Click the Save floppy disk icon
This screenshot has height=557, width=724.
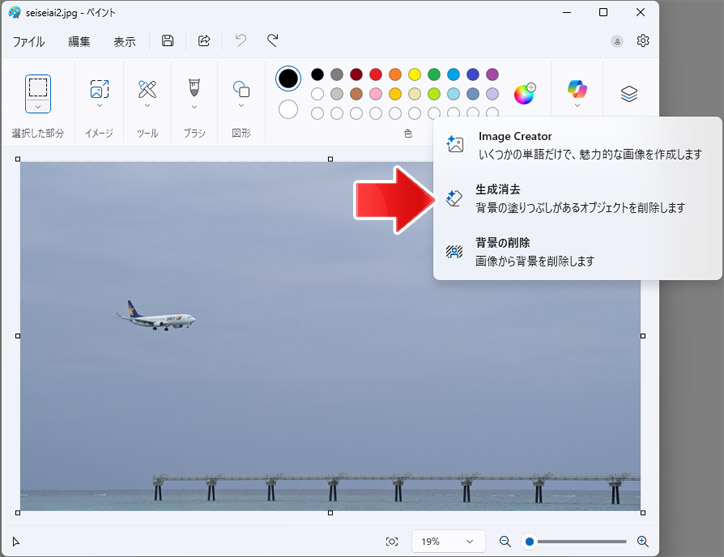[168, 41]
